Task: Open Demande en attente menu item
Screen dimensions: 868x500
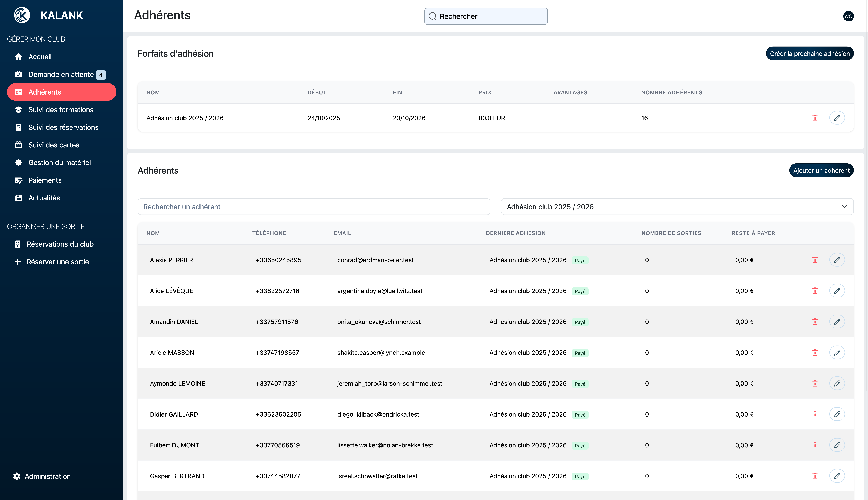Action: coord(62,75)
